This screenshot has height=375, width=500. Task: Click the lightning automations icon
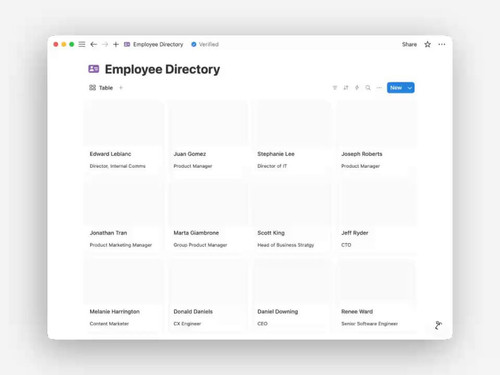357,88
